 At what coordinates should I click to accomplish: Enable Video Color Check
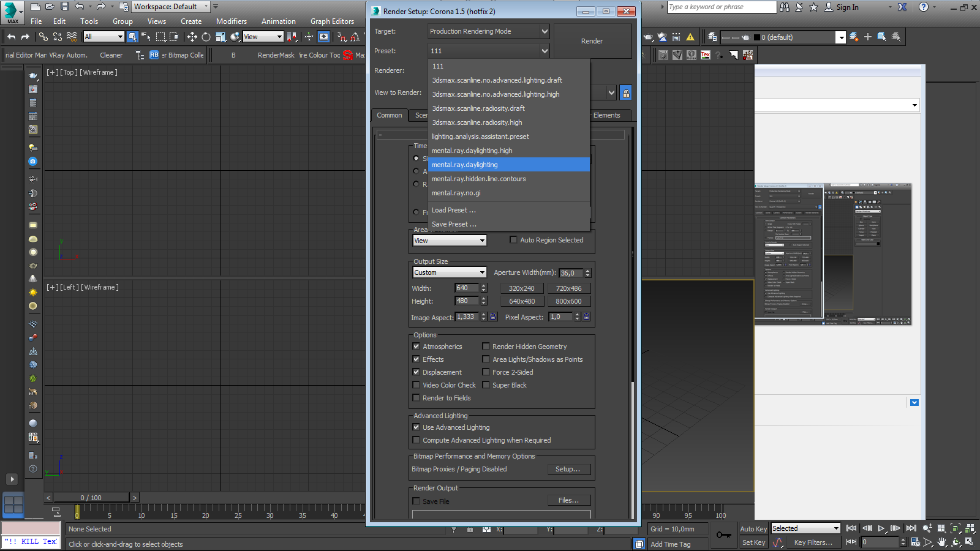pyautogui.click(x=417, y=385)
